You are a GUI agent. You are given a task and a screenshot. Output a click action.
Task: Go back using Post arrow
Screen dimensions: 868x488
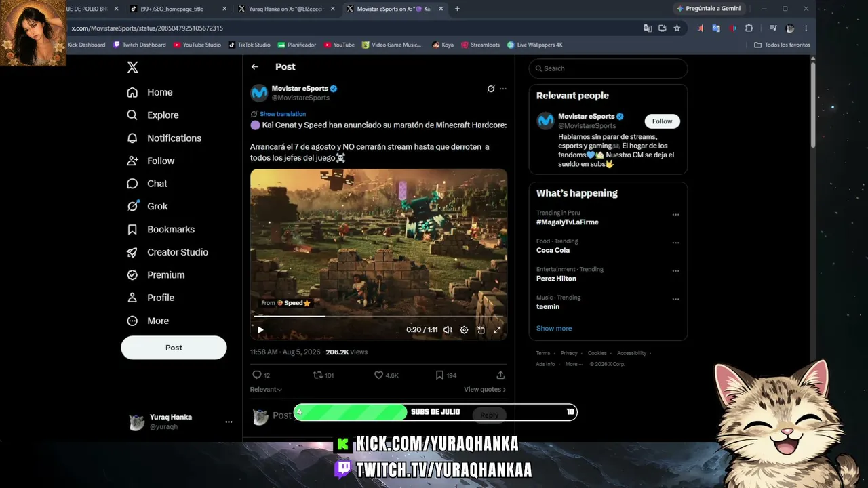pos(254,66)
